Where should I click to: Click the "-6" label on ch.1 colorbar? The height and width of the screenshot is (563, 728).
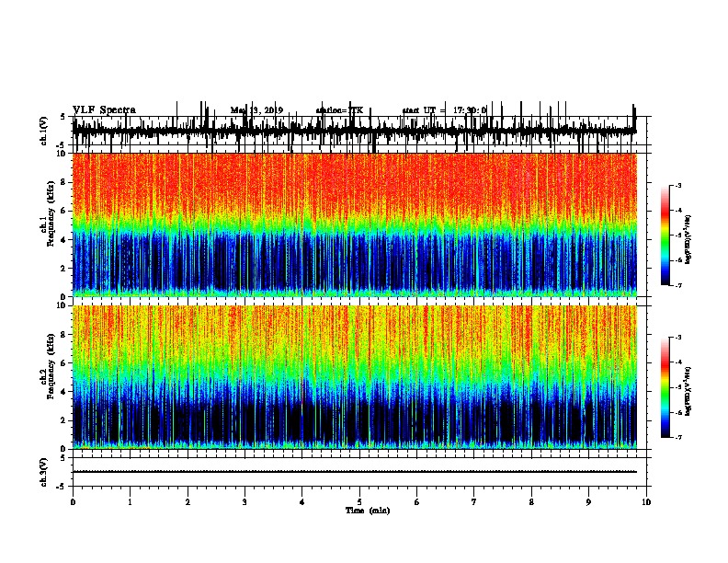pyautogui.click(x=678, y=260)
